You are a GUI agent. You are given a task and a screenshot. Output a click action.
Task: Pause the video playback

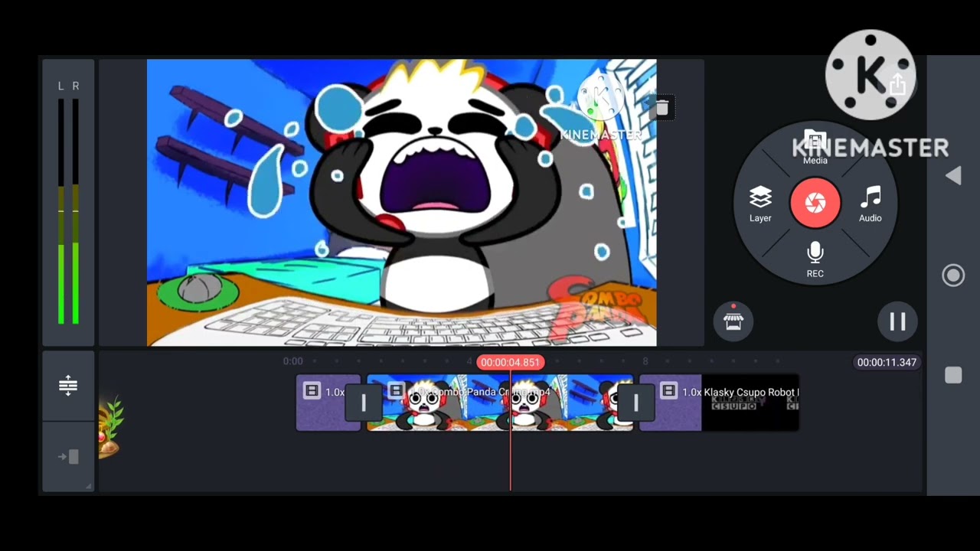(897, 321)
